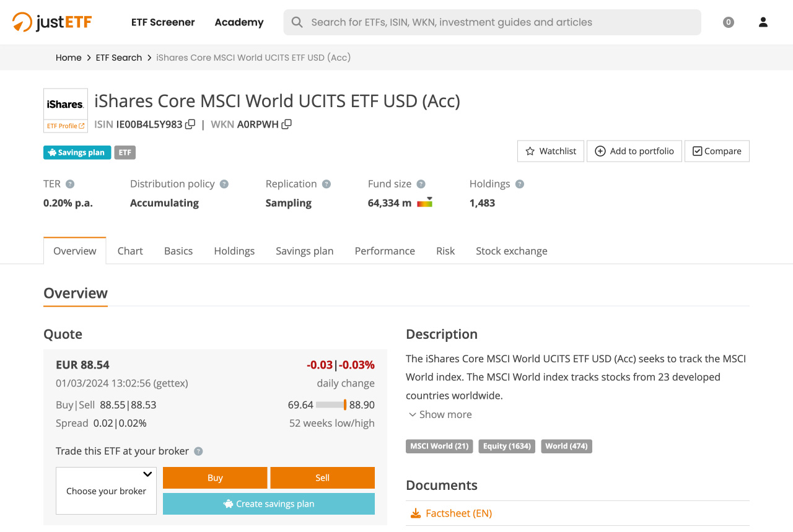Click the Savings plan badge
Screen dimensions: 793x532
click(77, 152)
